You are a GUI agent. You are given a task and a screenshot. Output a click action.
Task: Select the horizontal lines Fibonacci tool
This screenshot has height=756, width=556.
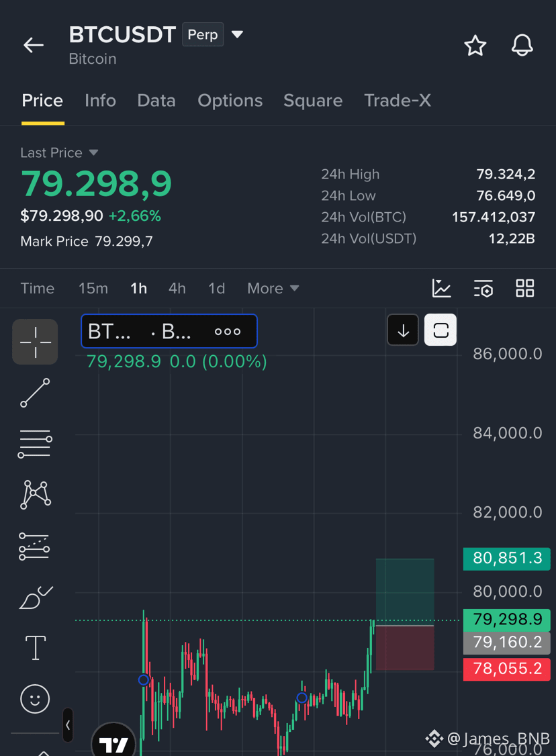coord(35,444)
